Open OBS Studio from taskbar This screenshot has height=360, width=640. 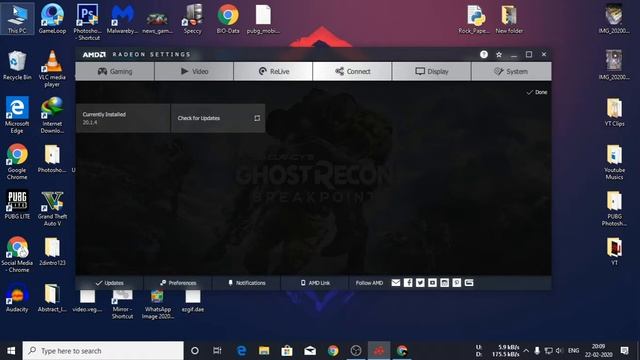(356, 351)
